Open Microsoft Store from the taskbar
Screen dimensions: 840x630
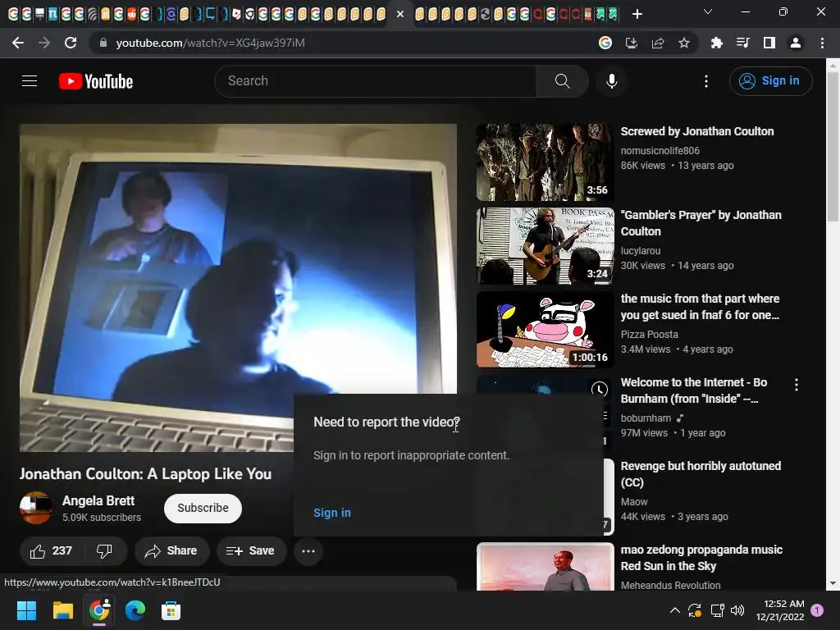(171, 610)
